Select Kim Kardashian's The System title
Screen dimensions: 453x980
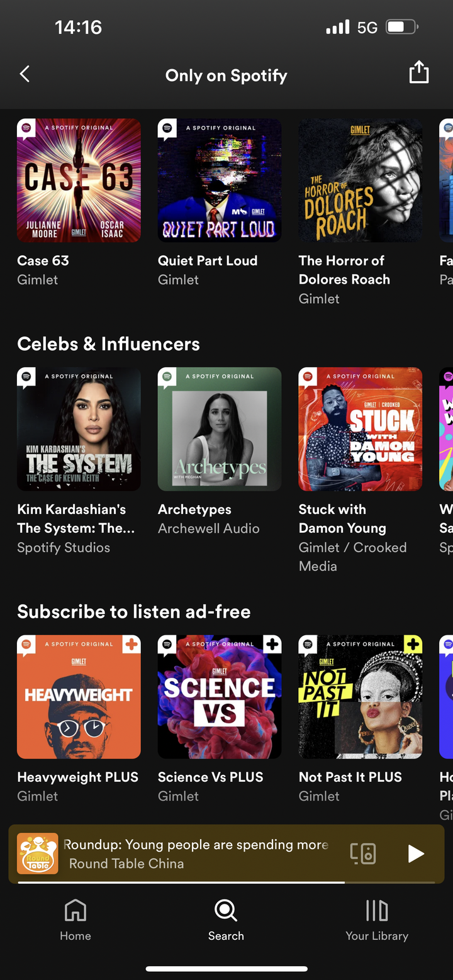[76, 519]
